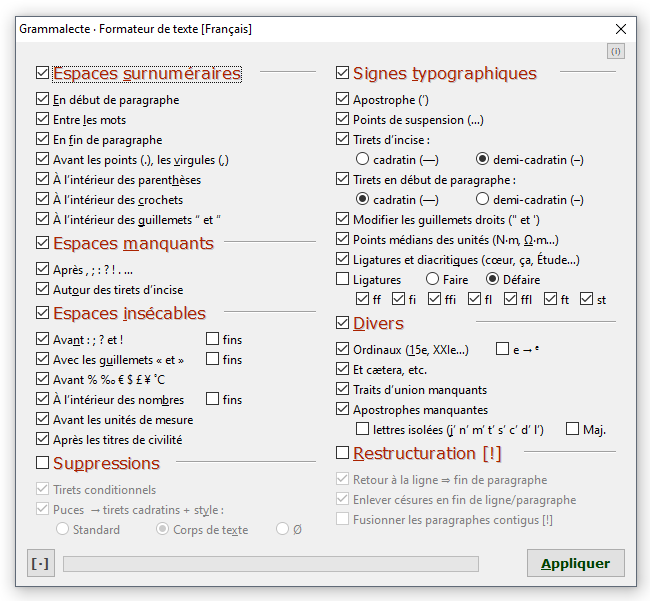Uncheck Avant % ‰ € $ £ ¥ °C
650x601 pixels.
click(x=42, y=378)
